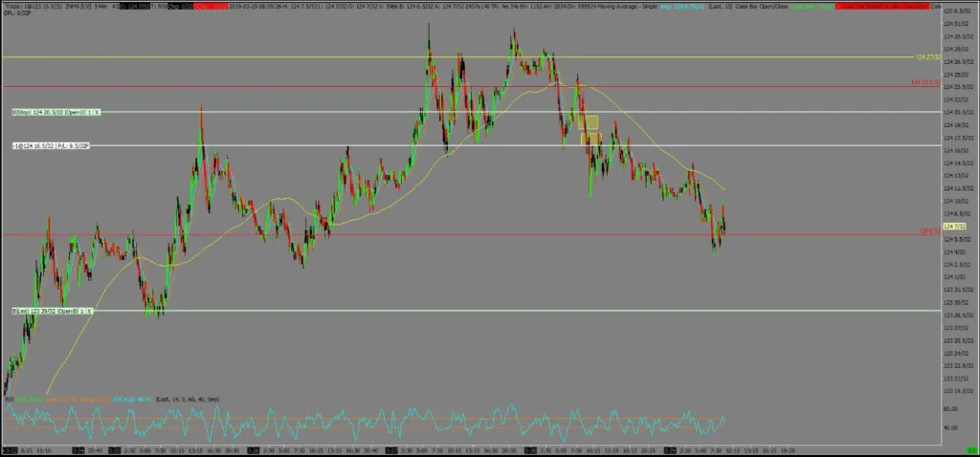Click the red line price label near 124 23.5/32
Image resolution: width=980 pixels, height=457 pixels.
point(925,82)
